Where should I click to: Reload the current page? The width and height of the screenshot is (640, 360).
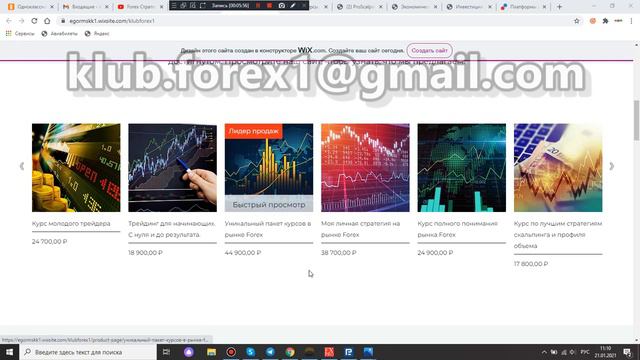tap(34, 21)
